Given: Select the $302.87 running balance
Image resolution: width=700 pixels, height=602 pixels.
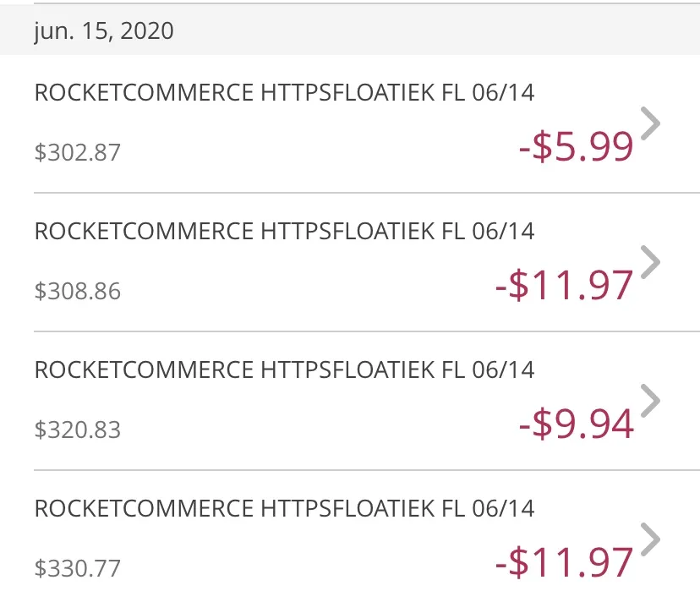Looking at the screenshot, I should point(78,152).
